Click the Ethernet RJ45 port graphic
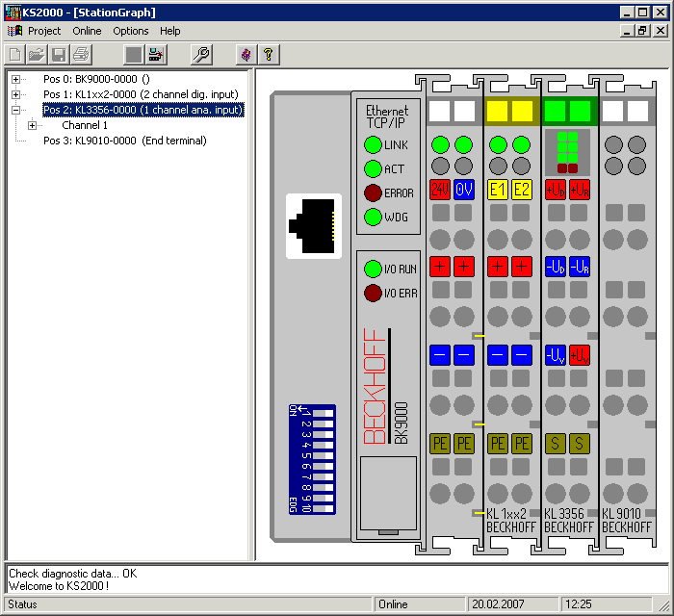This screenshot has height=616, width=674. click(314, 226)
